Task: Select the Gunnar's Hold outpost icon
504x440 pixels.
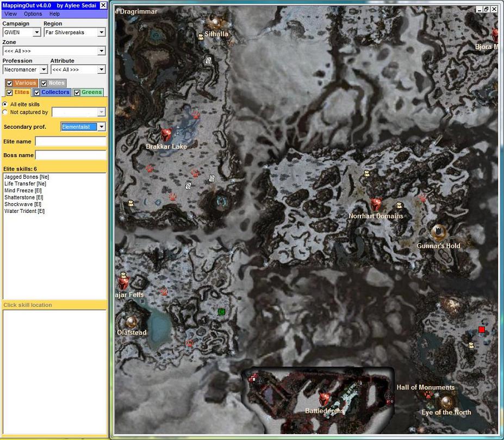Action: tap(438, 232)
